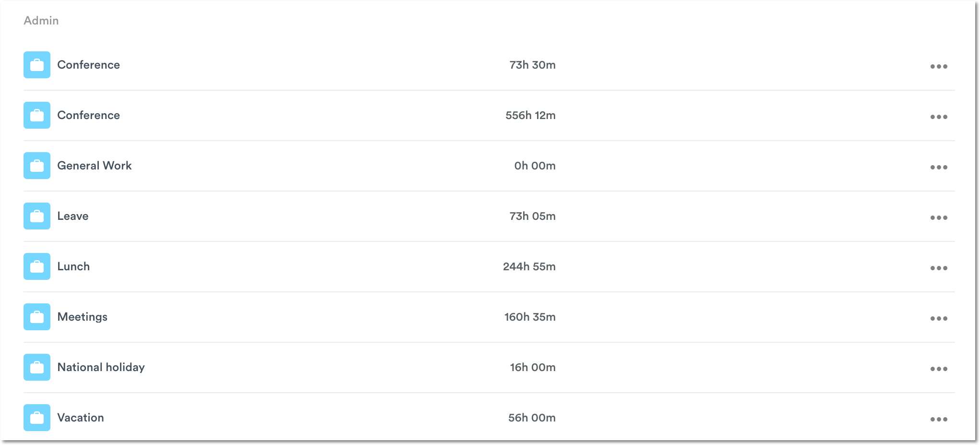Open the Vacation row ellipsis menu

coord(938,419)
